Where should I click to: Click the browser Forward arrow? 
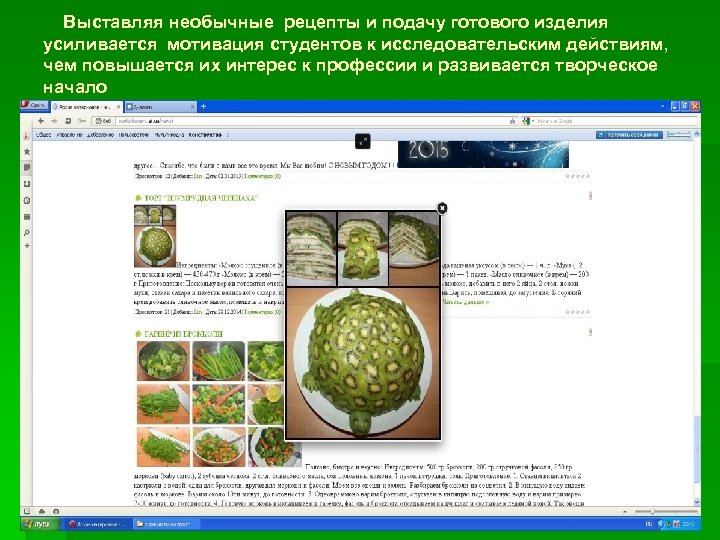(54, 121)
